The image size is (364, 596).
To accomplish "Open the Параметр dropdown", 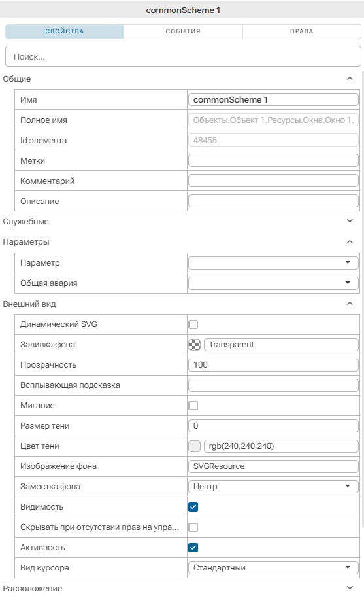I will pyautogui.click(x=273, y=262).
